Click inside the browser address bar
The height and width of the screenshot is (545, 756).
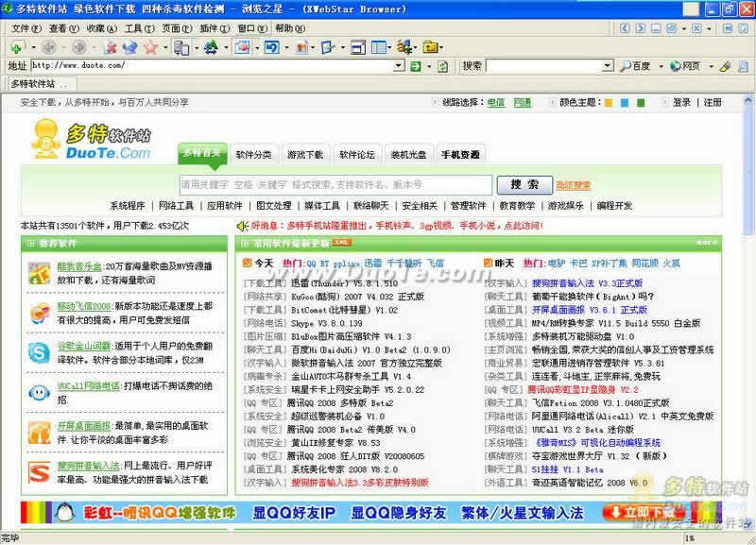tap(212, 66)
